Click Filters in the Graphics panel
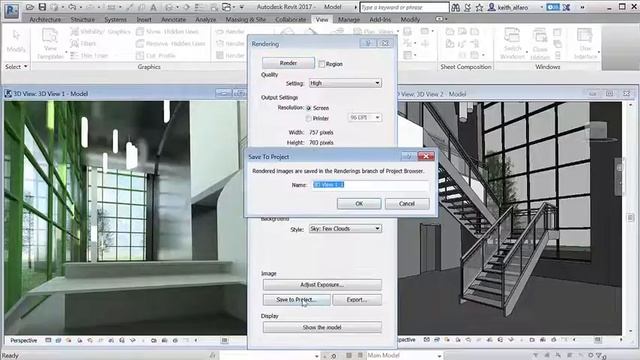 click(84, 43)
